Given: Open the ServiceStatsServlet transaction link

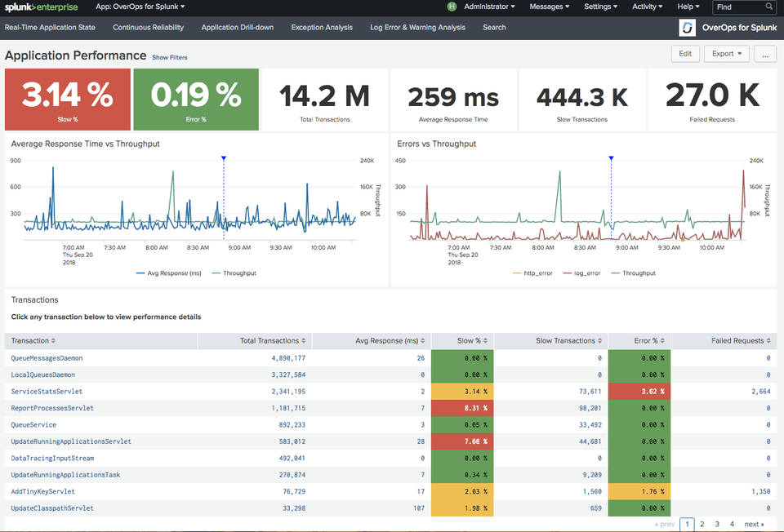Looking at the screenshot, I should (47, 392).
